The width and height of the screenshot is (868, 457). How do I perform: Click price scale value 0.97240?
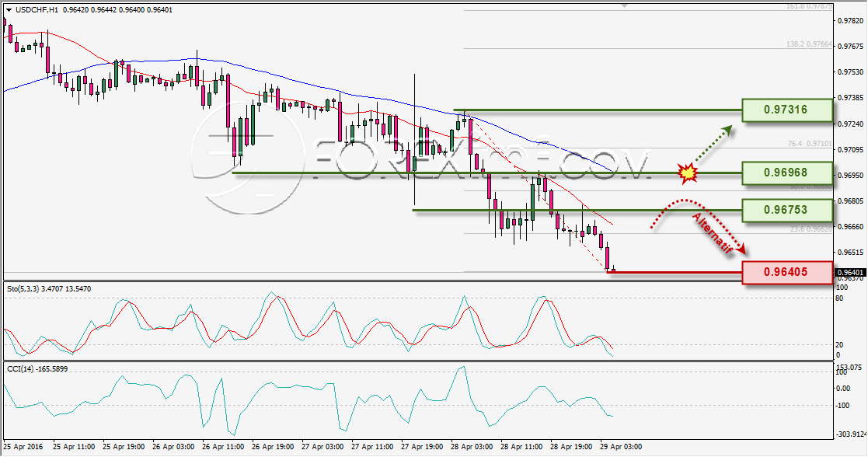coord(850,124)
